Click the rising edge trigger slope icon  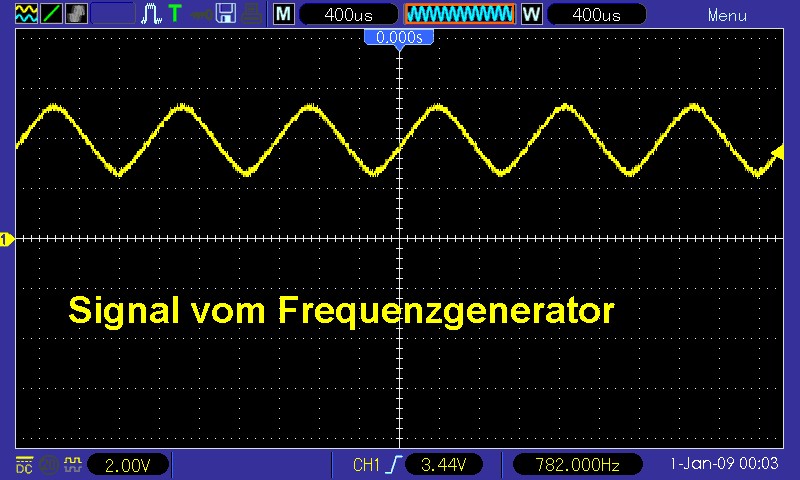point(394,465)
